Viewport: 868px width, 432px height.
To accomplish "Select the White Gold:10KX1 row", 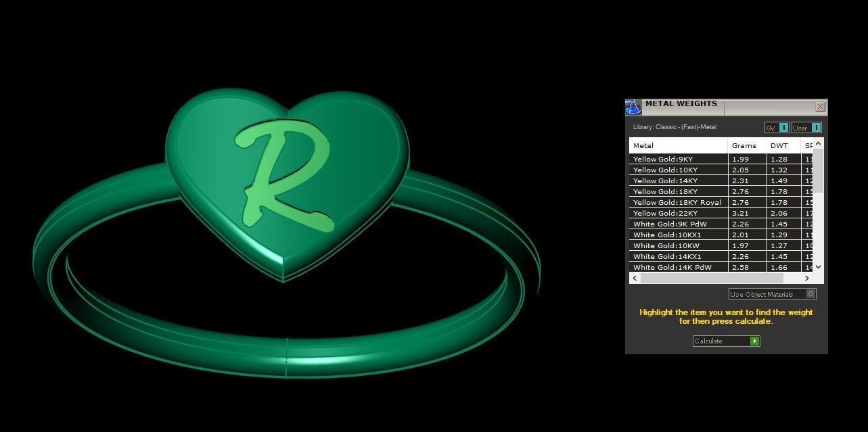I will (721, 235).
